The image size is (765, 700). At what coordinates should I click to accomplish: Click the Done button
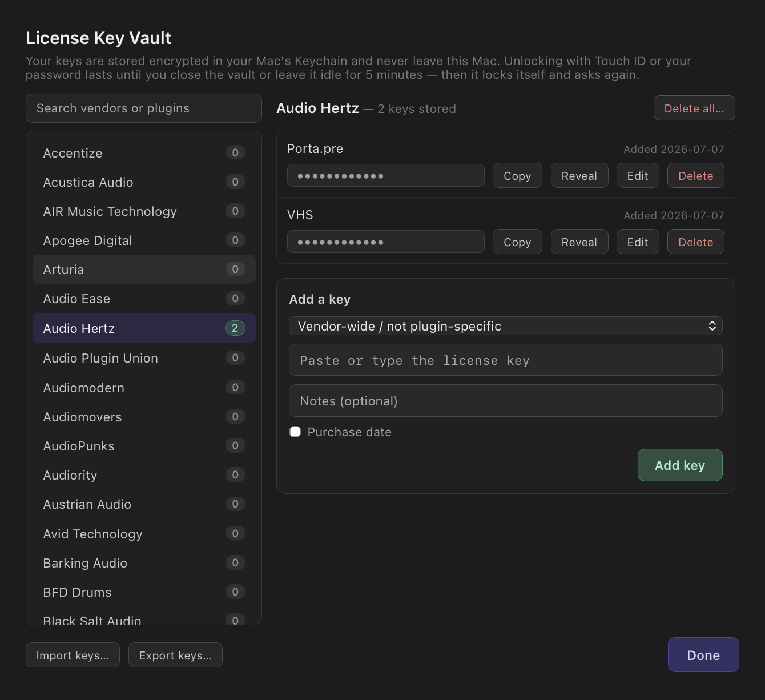tap(703, 654)
